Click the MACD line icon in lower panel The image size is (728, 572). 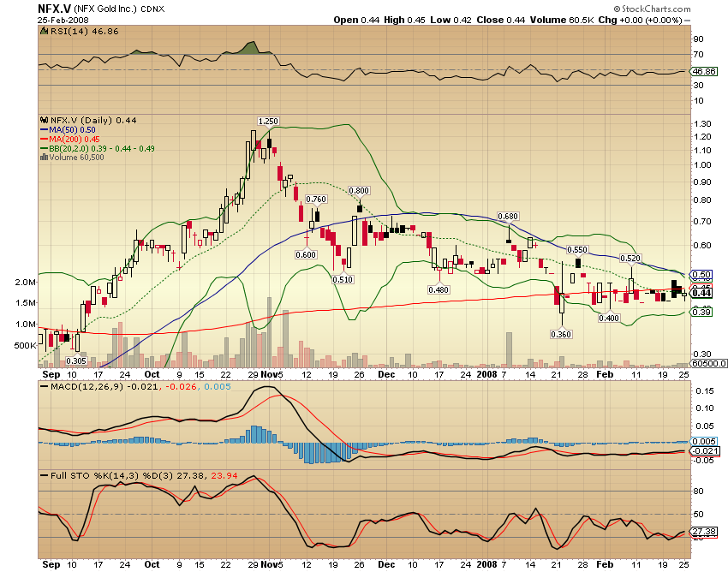coord(45,386)
